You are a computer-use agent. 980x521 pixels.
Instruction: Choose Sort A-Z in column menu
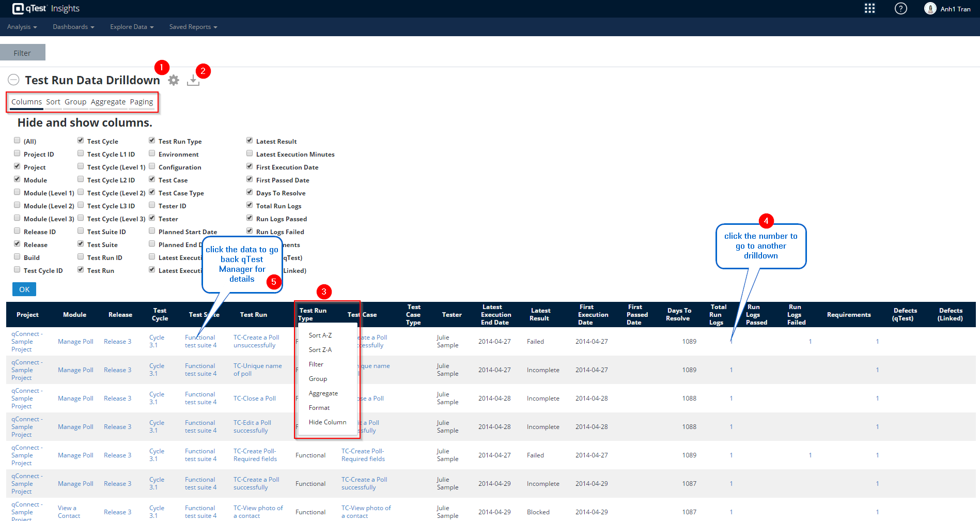[320, 335]
